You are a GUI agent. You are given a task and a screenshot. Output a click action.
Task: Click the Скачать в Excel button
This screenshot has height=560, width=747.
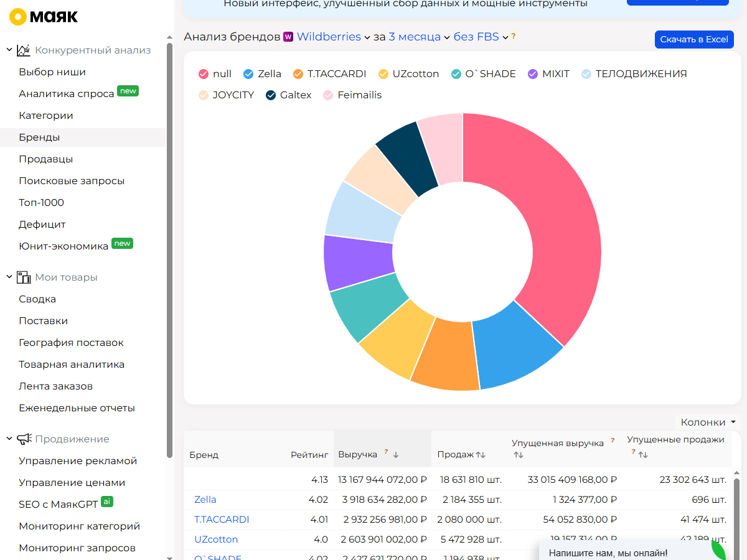(694, 39)
